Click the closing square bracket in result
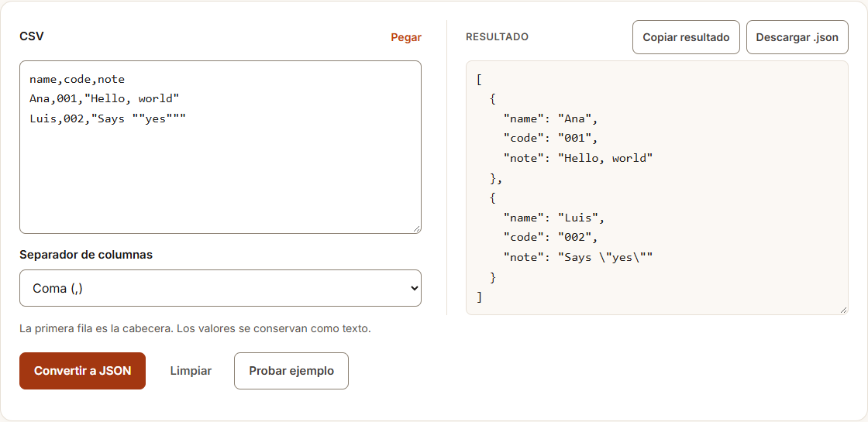 tap(479, 297)
